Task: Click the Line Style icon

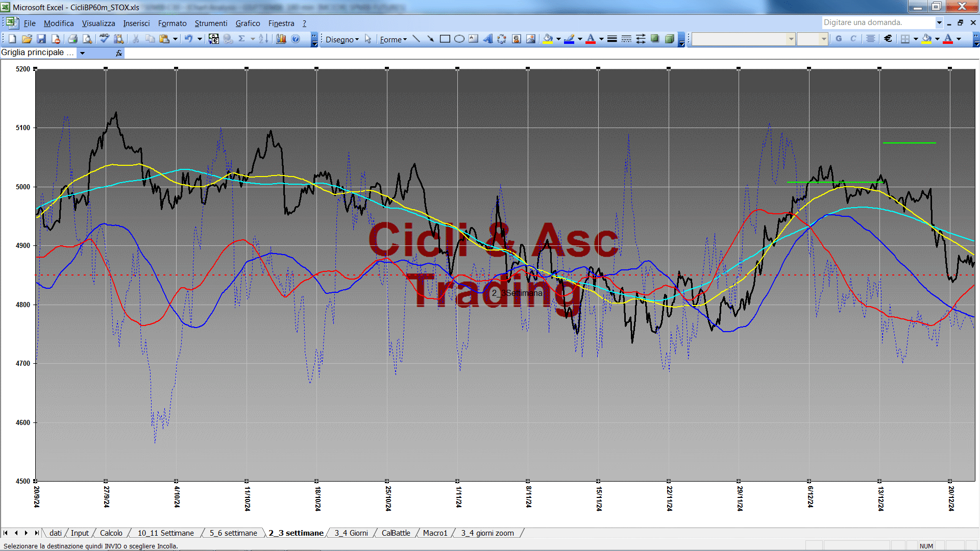Action: tap(612, 39)
